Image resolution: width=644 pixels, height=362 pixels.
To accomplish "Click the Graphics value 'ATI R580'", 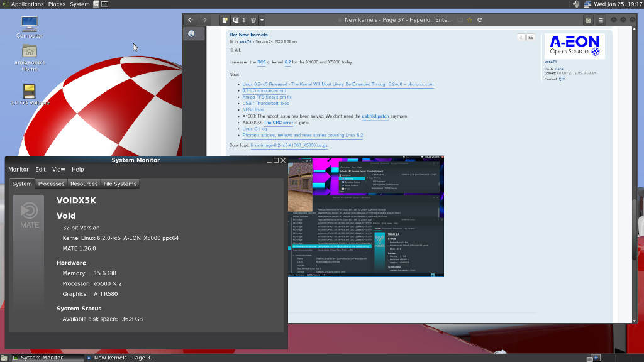I will tap(106, 294).
